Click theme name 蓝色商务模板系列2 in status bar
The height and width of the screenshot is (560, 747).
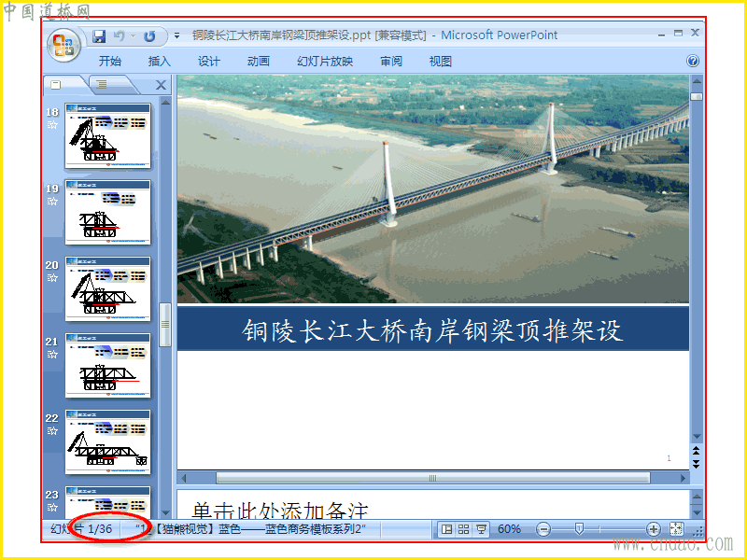pos(315,529)
